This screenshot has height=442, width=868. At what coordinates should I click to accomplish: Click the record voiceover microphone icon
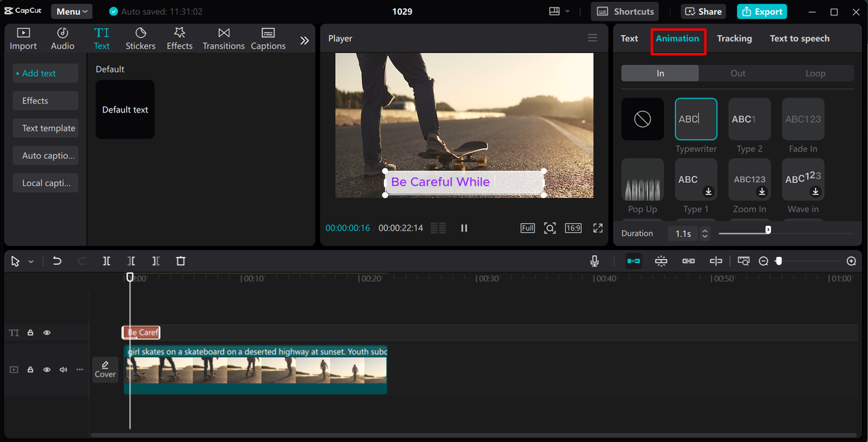click(x=595, y=261)
